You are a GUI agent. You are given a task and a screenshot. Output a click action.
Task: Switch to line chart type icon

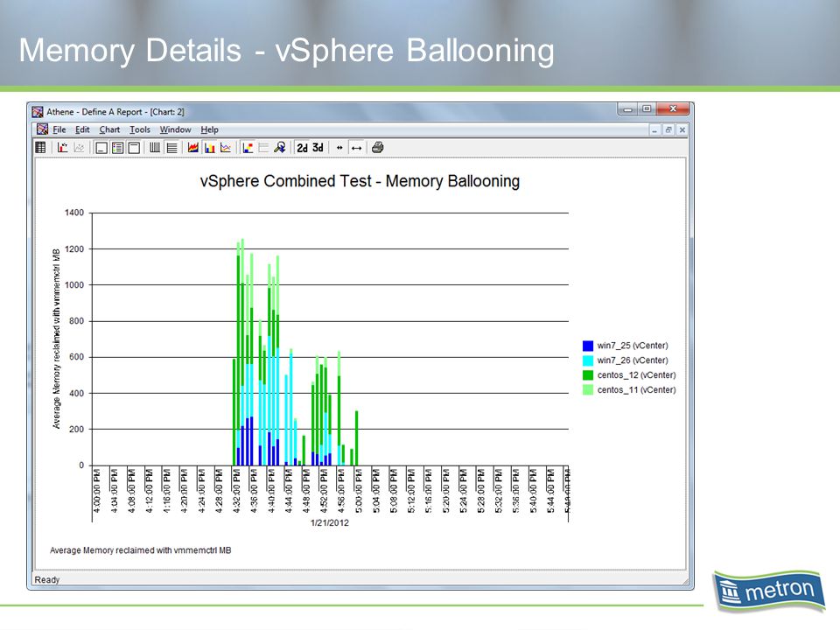(226, 147)
